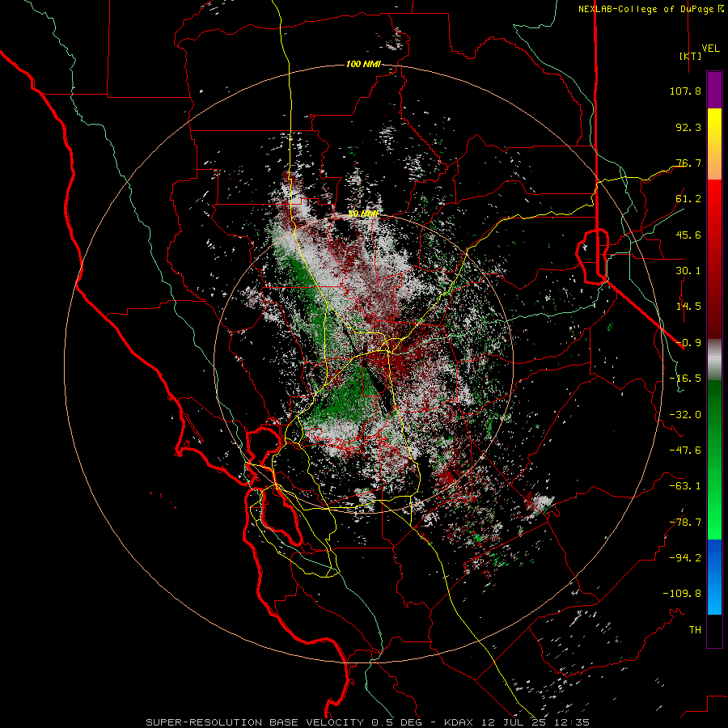Click the blue segment of the color bar
728x728 pixels.
point(714,577)
